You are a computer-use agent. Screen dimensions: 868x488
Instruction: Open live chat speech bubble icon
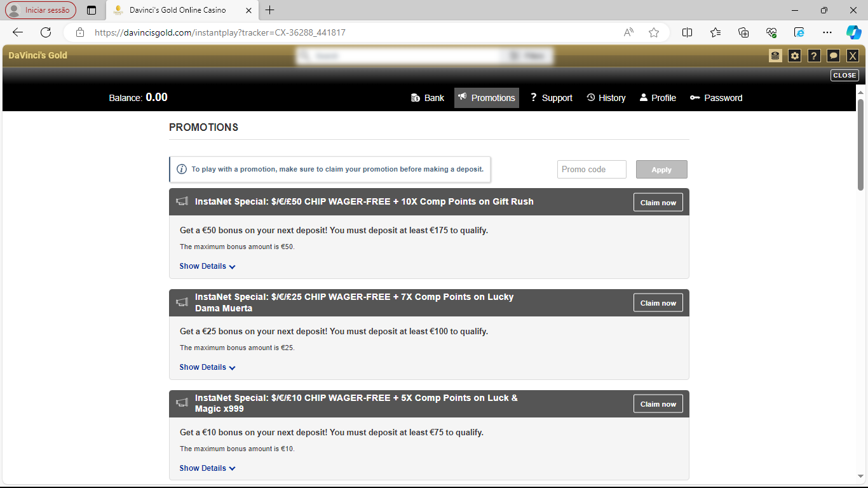(x=833, y=56)
